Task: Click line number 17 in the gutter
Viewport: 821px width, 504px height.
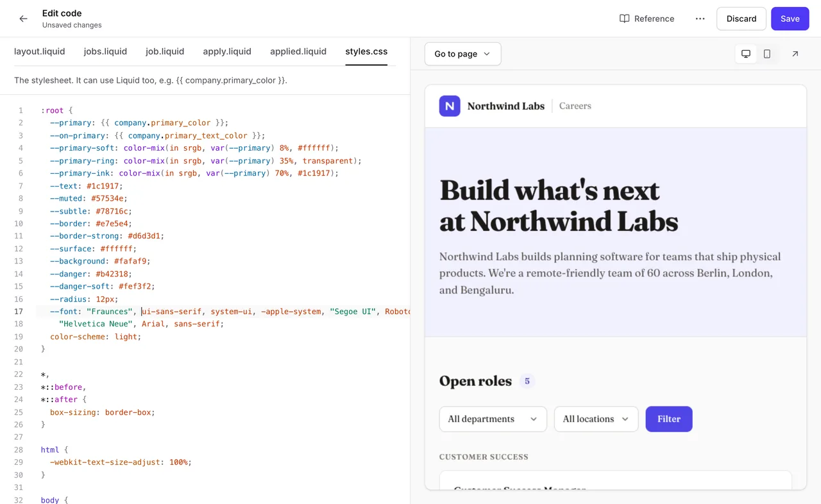Action: 19,312
